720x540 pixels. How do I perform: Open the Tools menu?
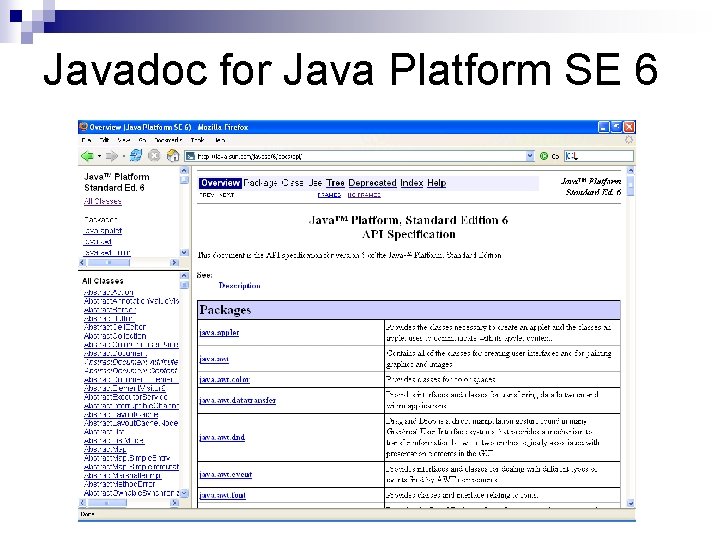click(197, 140)
